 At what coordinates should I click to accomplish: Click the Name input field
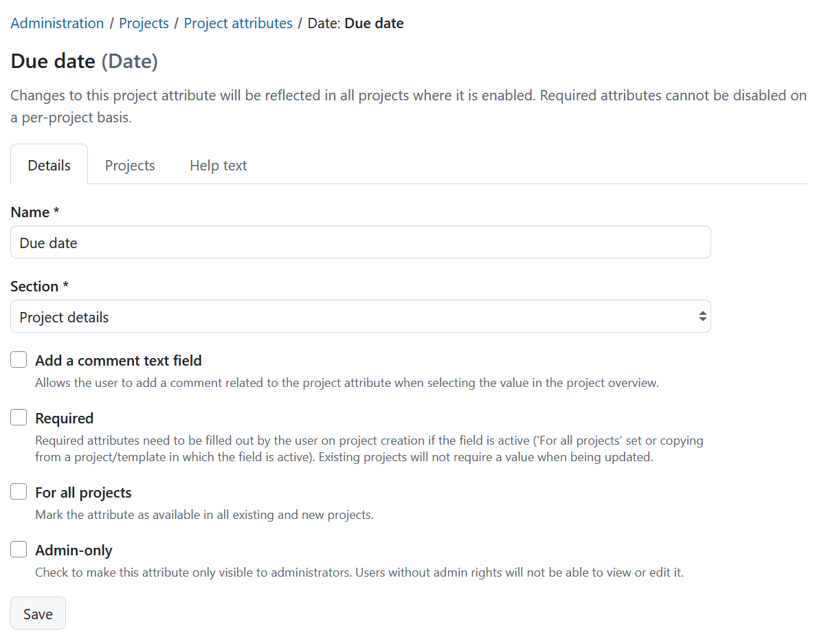pos(360,243)
